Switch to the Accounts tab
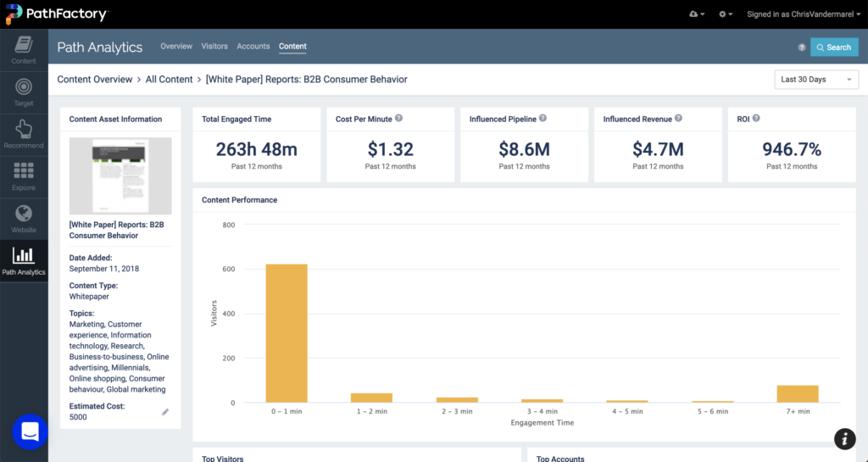 253,47
